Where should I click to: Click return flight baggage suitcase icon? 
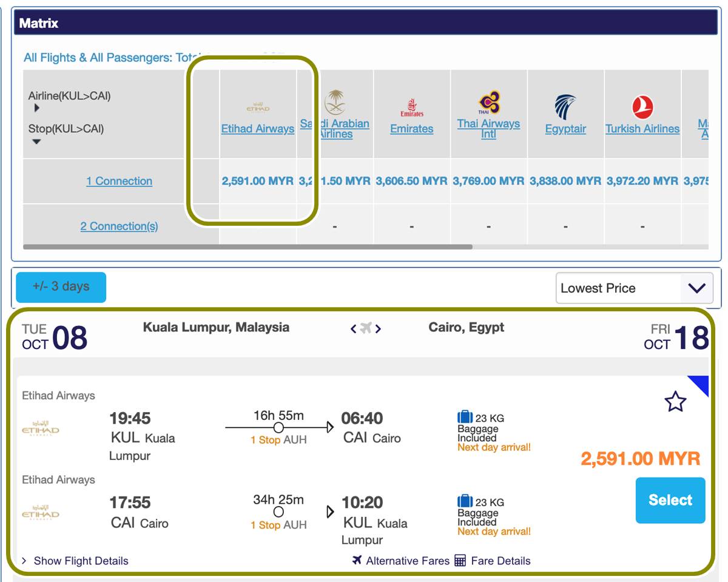[x=465, y=501]
